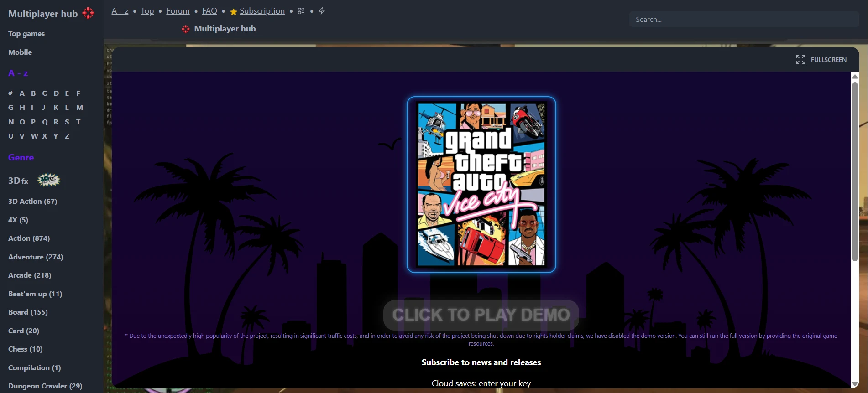Screen dimensions: 868x393
Task: Click in the Search input field
Action: (744, 20)
